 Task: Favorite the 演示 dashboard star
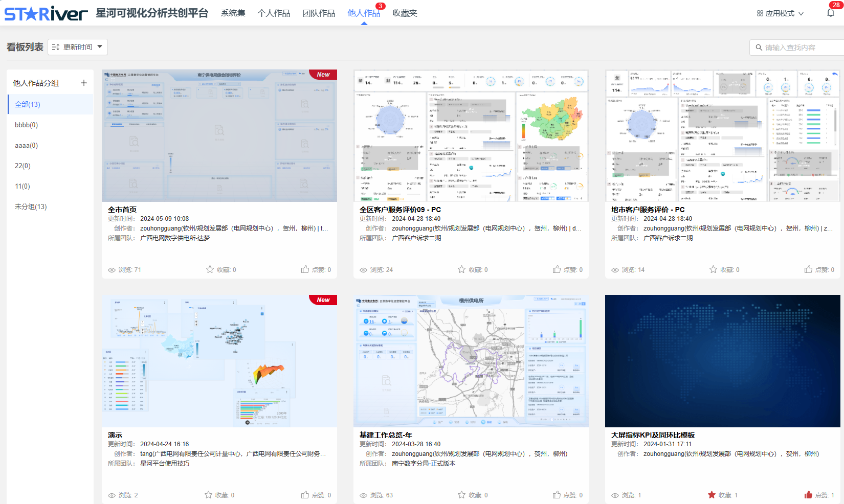click(x=208, y=495)
